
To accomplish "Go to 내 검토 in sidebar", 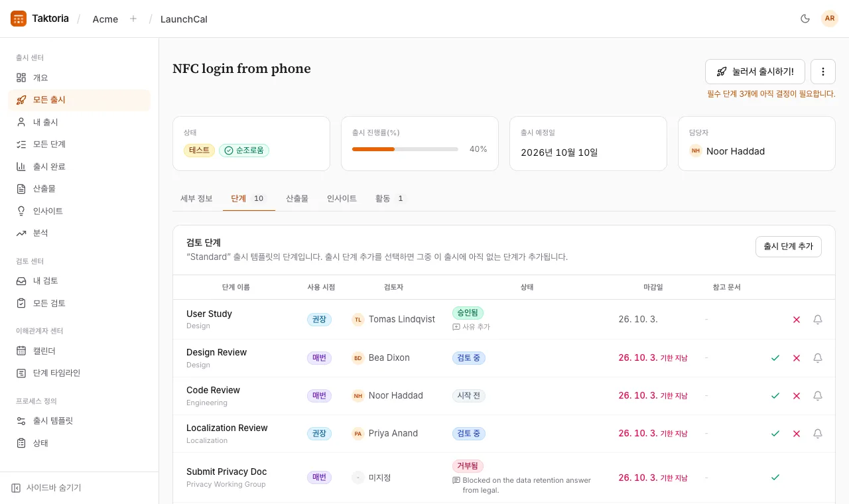I will pos(80,281).
